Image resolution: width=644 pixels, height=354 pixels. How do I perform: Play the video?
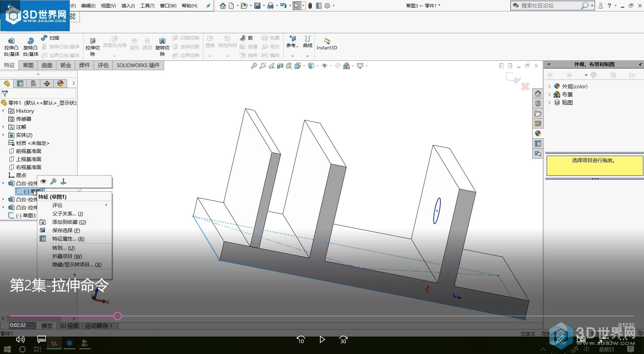click(322, 340)
